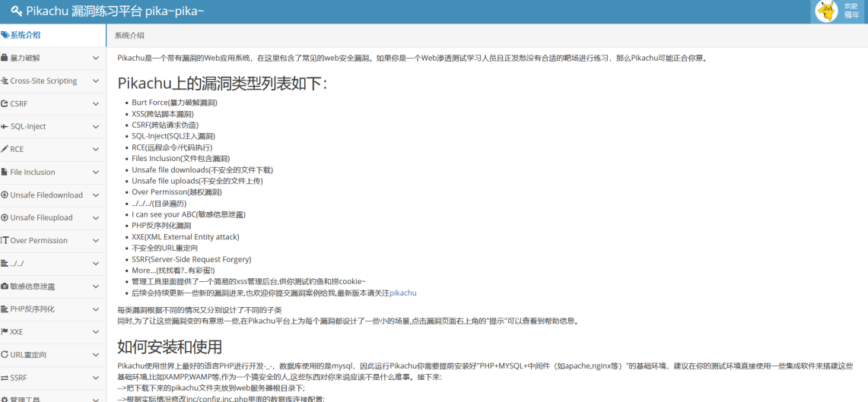Expand the SQL-Inject chevron
This screenshot has height=402, width=868.
click(96, 126)
